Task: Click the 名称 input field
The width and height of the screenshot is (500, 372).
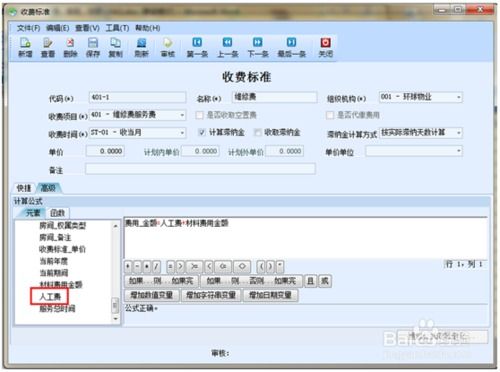Action: (x=274, y=97)
